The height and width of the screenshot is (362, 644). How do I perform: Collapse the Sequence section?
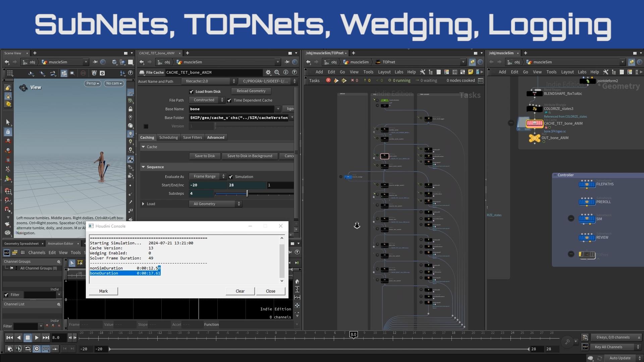143,167
